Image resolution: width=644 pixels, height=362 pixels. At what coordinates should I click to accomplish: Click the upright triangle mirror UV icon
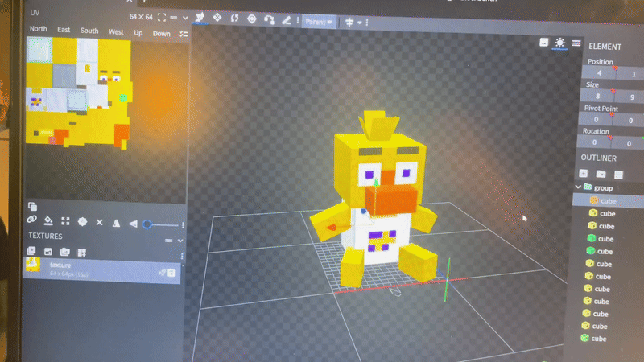click(116, 223)
